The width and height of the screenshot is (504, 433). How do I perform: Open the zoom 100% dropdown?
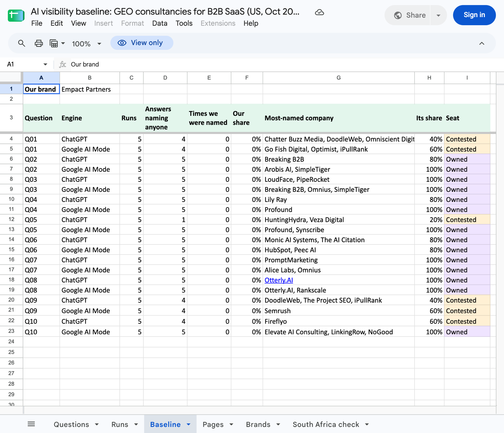(87, 43)
